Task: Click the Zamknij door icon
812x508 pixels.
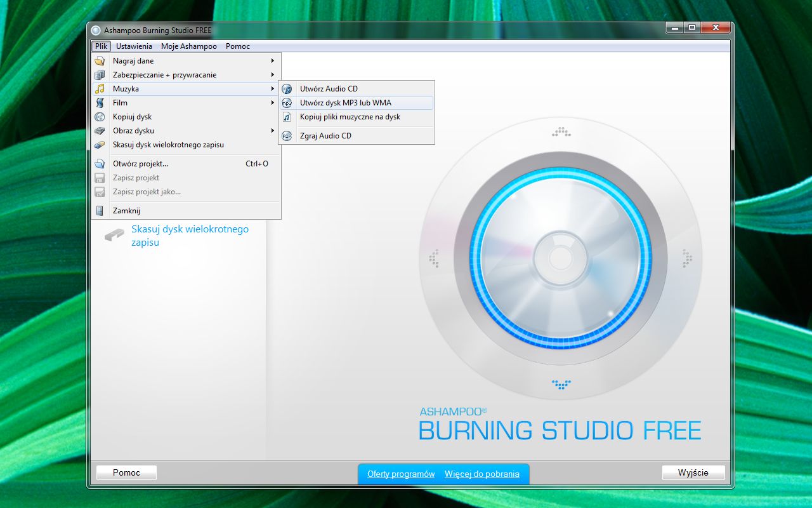Action: click(x=100, y=211)
